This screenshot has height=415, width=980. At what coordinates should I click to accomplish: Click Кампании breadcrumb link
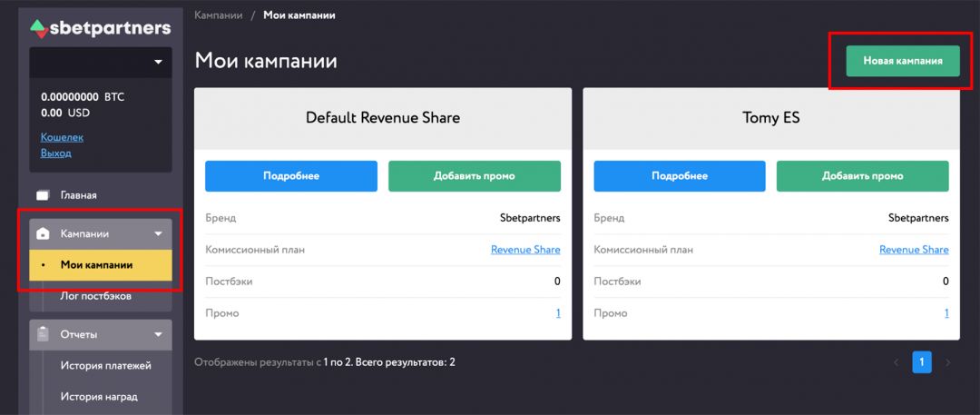218,15
